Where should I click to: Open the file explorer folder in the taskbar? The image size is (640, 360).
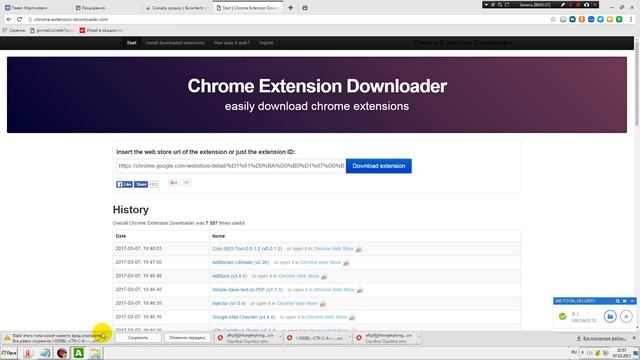96,353
